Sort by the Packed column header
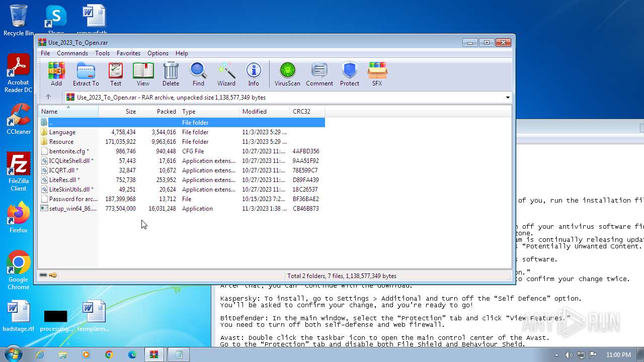The image size is (644, 362). coord(159,112)
